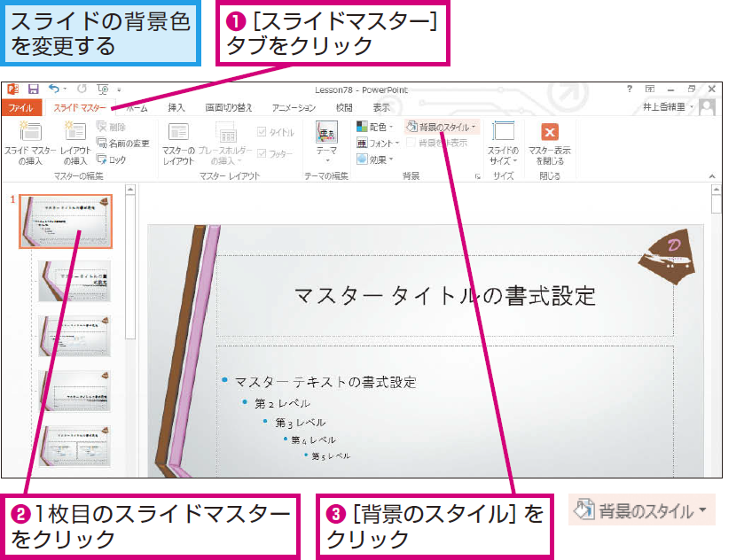Open the 表示 tab
752x560 pixels.
(381, 108)
